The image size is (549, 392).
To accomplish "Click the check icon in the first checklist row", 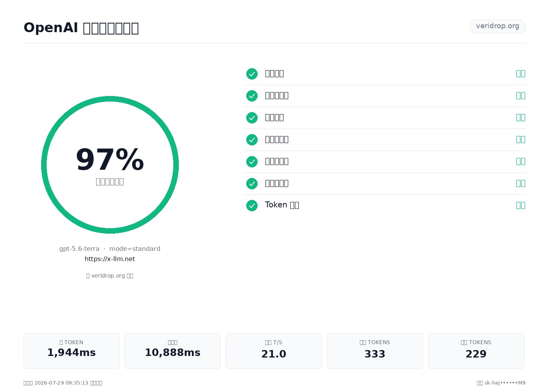I will (x=252, y=74).
